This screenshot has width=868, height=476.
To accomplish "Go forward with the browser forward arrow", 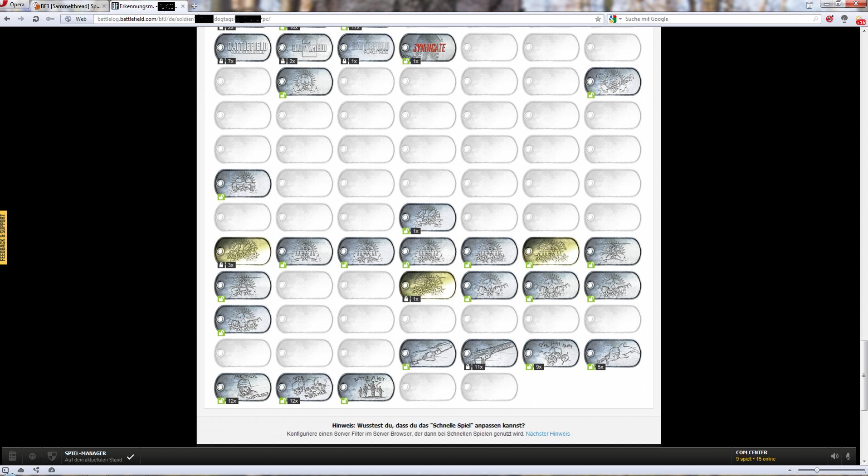I will [21, 19].
